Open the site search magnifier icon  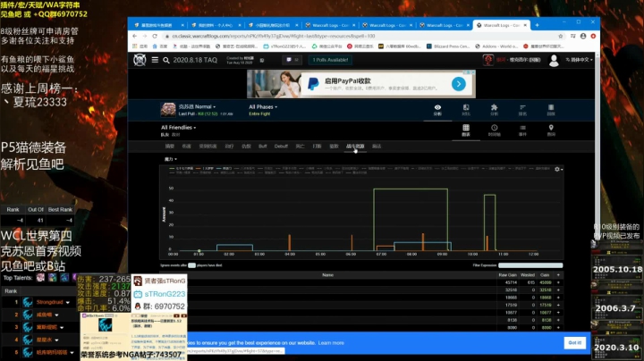click(x=166, y=60)
